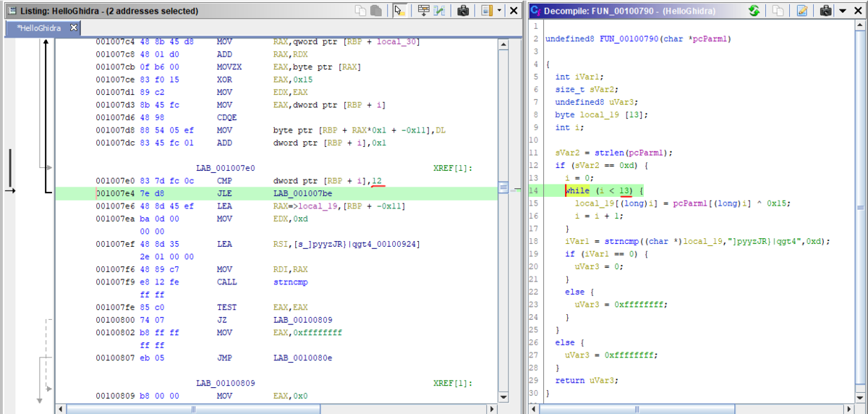868x414 pixels.
Task: Click the Decompile export notepad icon
Action: (802, 11)
